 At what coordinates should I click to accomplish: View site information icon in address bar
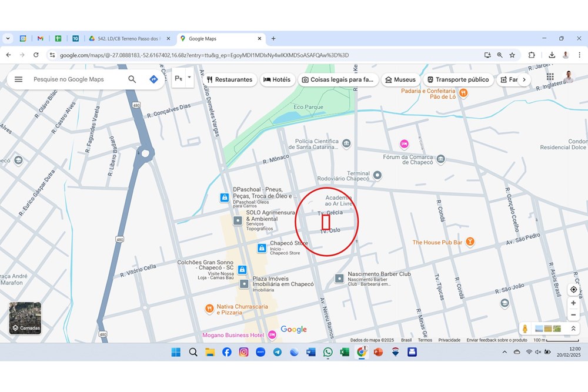coord(52,55)
